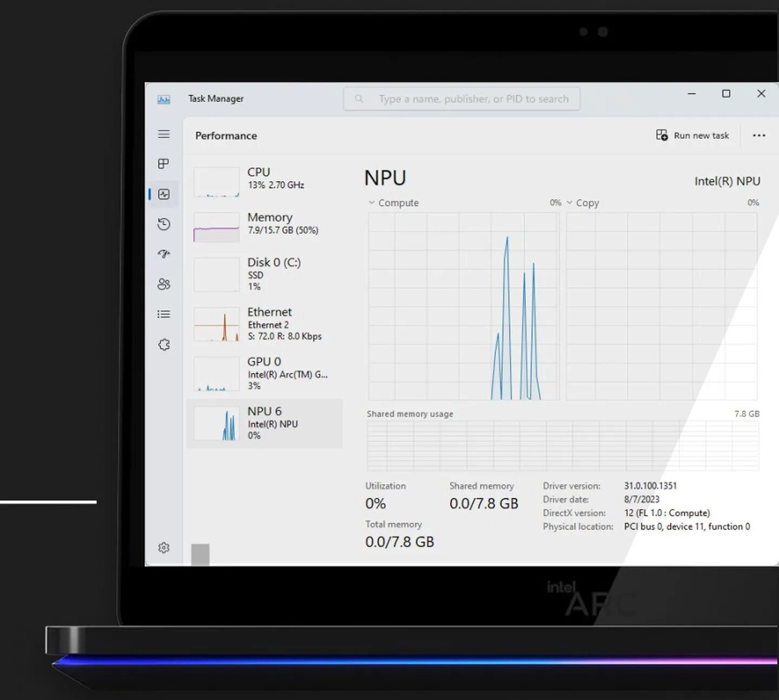Click the Intel(R) NPU device name
779x700 pixels.
point(727,181)
